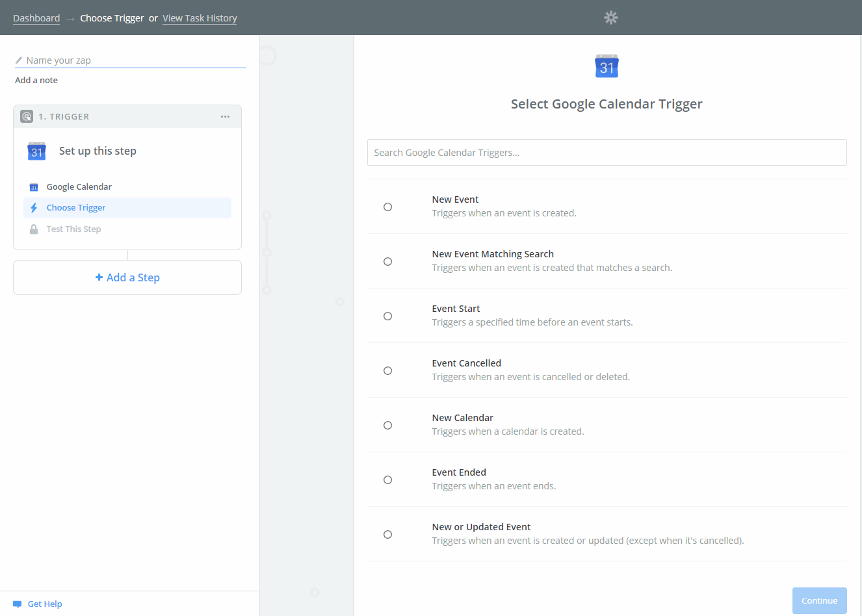Go to Choose Trigger step in sidebar
Viewport: 862px width, 616px height.
pyautogui.click(x=76, y=208)
